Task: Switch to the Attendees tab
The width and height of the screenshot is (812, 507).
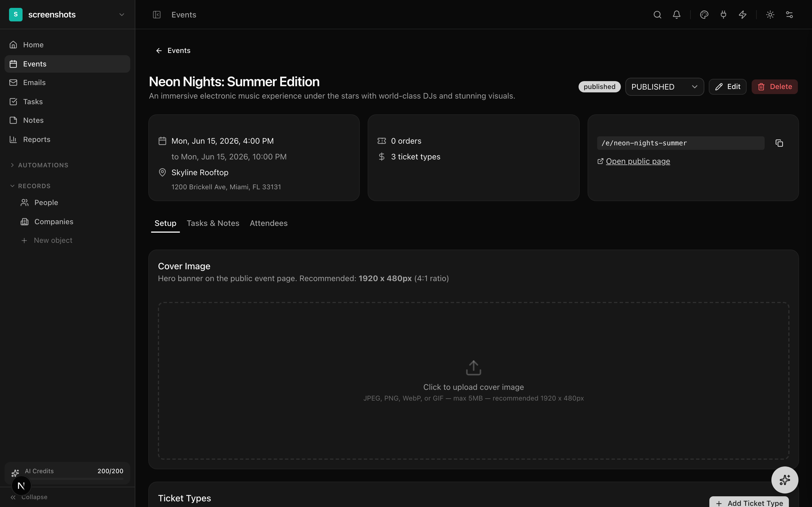Action: click(268, 223)
